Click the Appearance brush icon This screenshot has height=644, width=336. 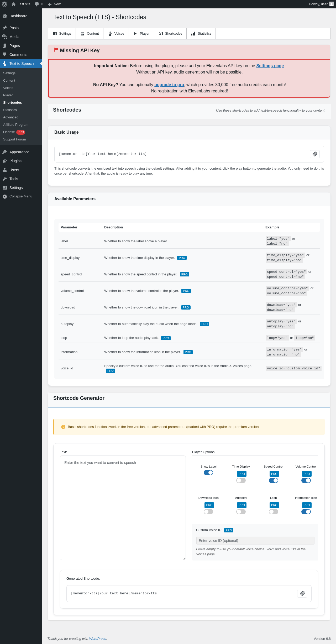click(x=5, y=152)
